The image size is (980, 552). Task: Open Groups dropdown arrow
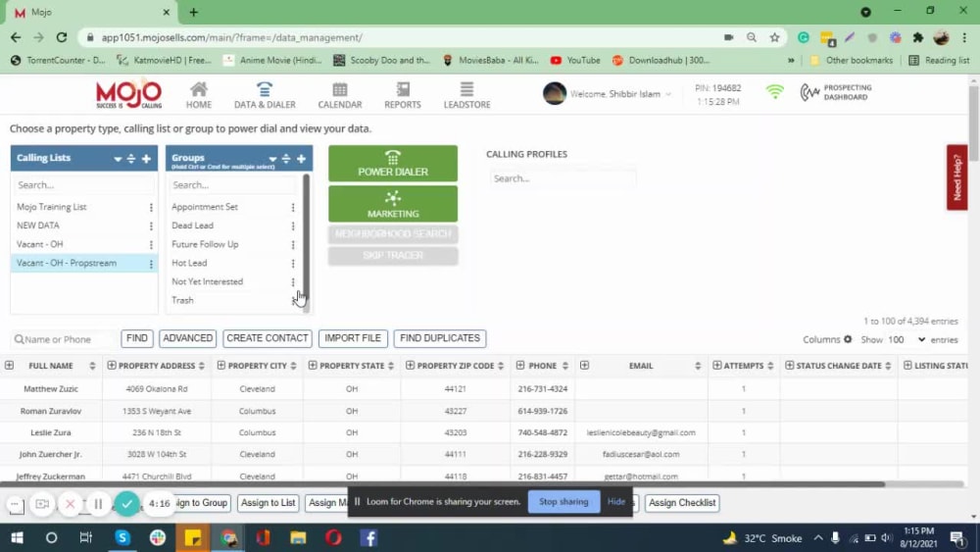point(272,159)
